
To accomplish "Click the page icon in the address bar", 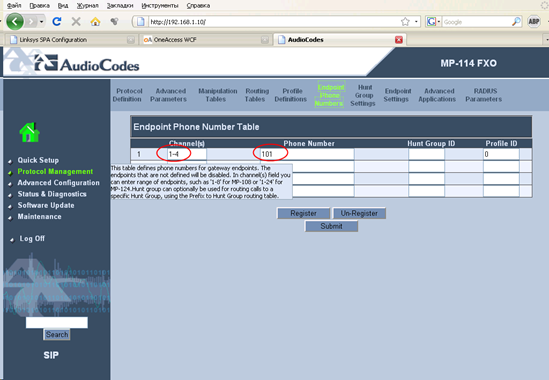I will pyautogui.click(x=141, y=22).
